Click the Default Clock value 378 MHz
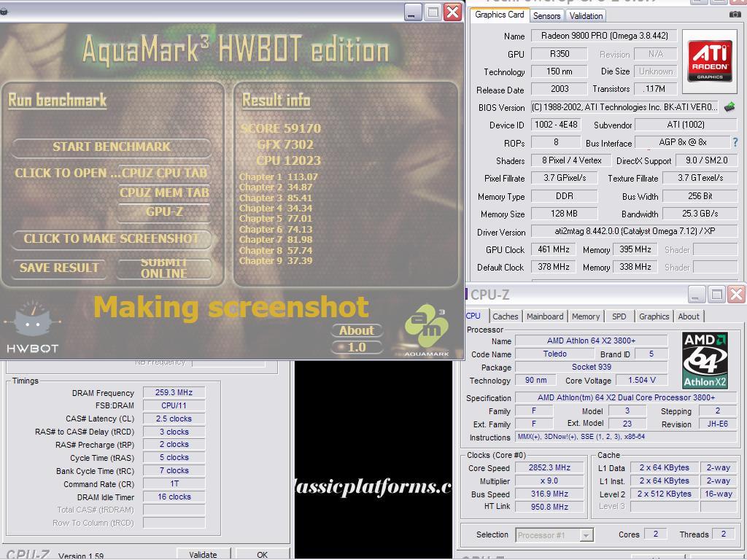This screenshot has height=560, width=747. [554, 267]
